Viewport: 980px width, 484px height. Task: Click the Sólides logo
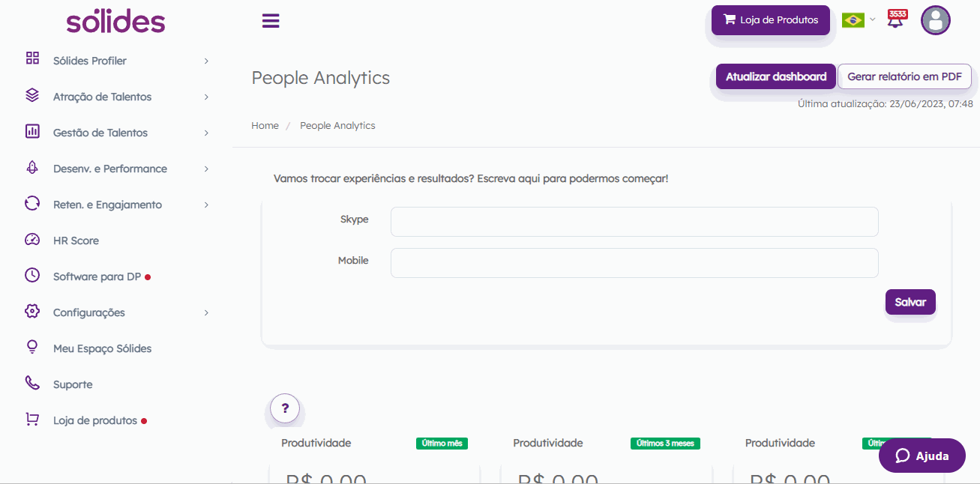[115, 21]
